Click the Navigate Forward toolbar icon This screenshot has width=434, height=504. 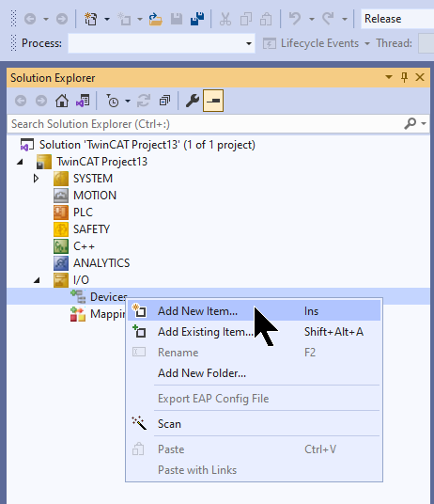[62, 19]
